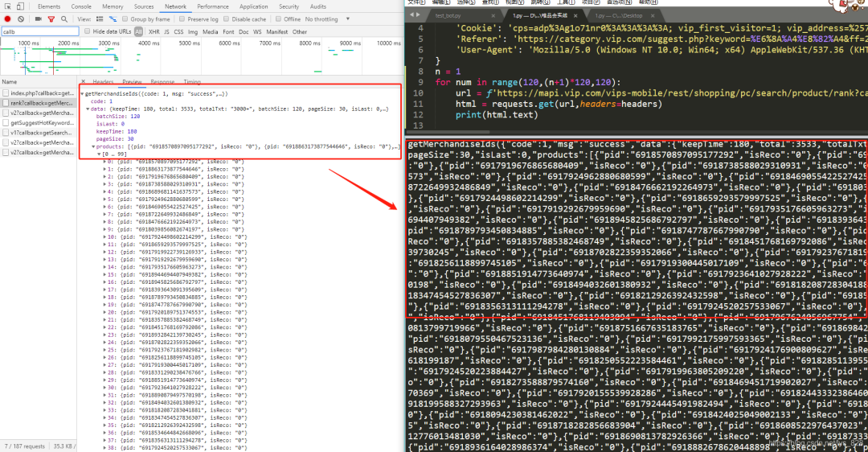868x452 pixels.
Task: Collapse the [0 … 99] range node
Action: tap(99, 154)
